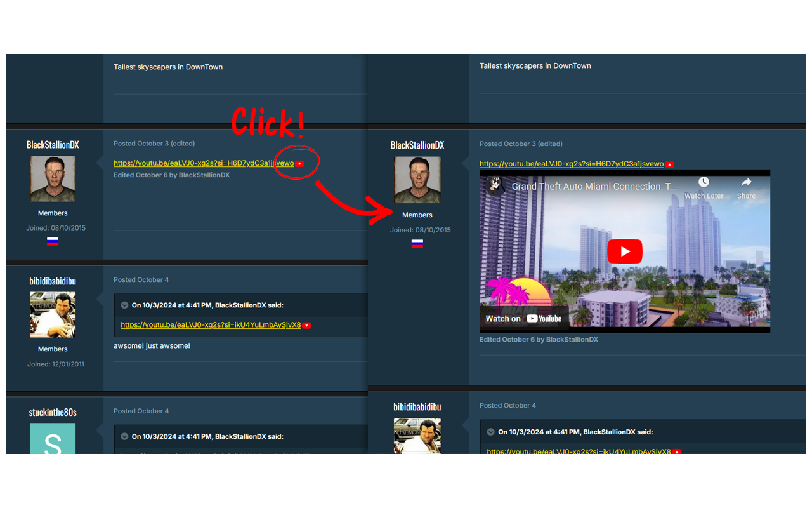
Task: Click the Watch on YouTube button
Action: coord(523,319)
